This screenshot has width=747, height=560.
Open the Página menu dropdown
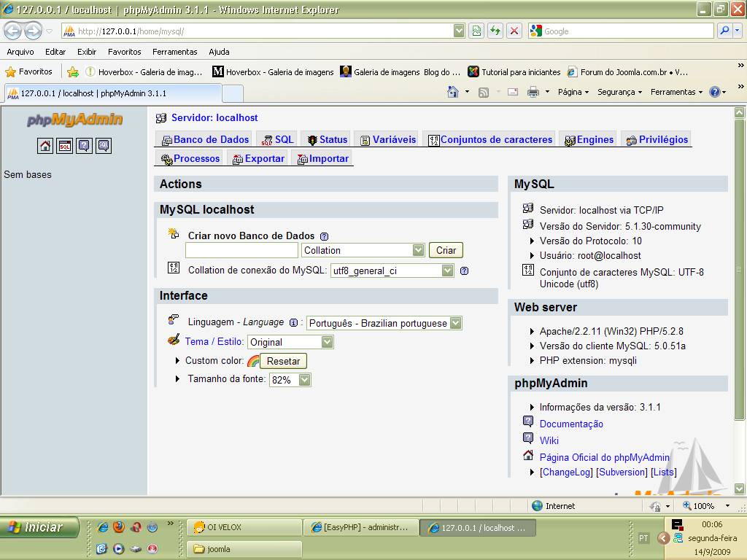pos(573,92)
